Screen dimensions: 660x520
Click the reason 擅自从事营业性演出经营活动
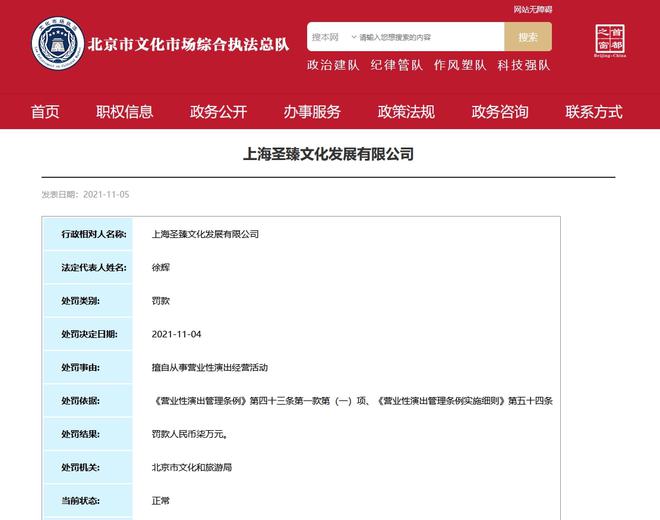[210, 368]
